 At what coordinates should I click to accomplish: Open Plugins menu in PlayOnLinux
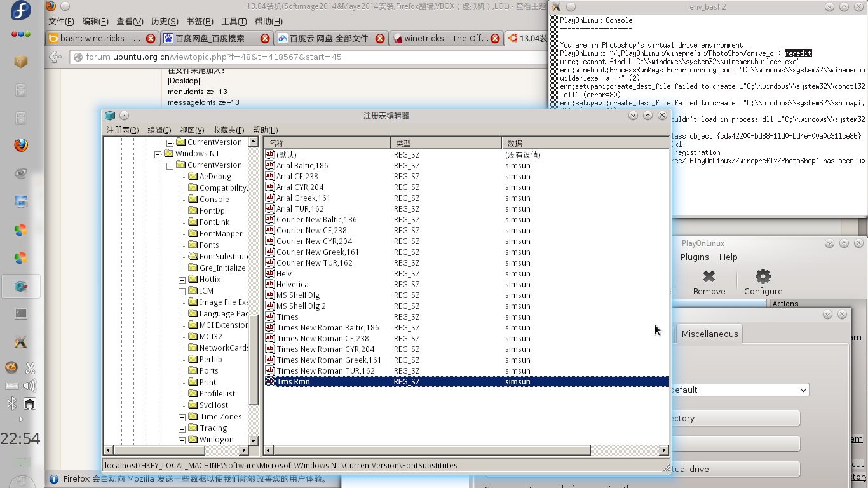[x=695, y=257]
